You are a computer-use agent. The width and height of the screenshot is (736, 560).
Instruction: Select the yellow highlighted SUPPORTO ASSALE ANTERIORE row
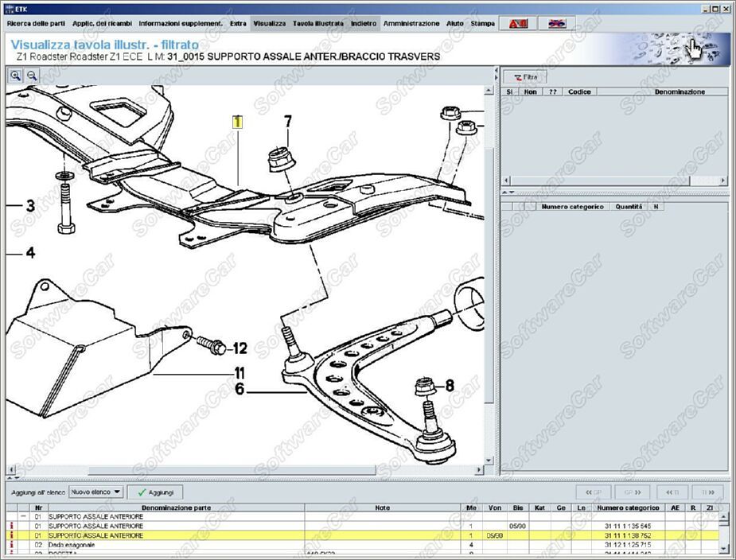tap(239, 536)
